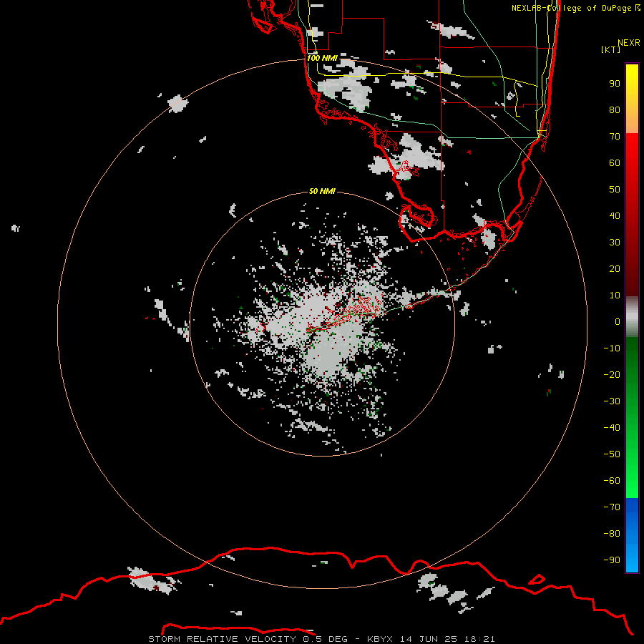Click the gray zero-velocity segment of the color bar
This screenshot has height=644, width=644.
coord(632,317)
